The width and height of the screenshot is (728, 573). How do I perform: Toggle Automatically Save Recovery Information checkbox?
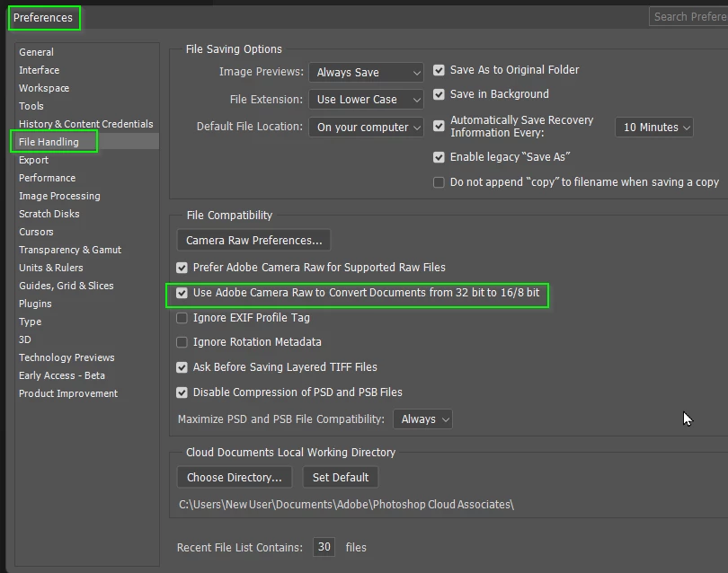[x=439, y=126]
